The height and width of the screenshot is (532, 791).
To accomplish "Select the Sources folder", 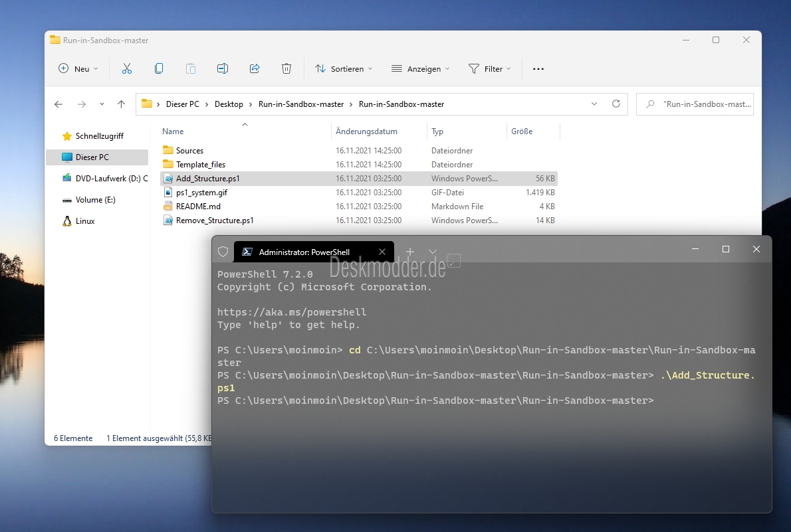I will click(359, 151).
